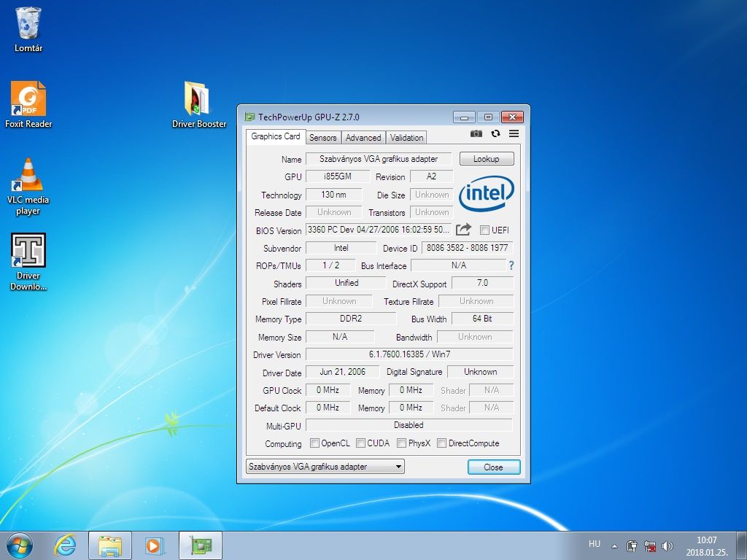Switch to Sensors tab

[x=323, y=138]
